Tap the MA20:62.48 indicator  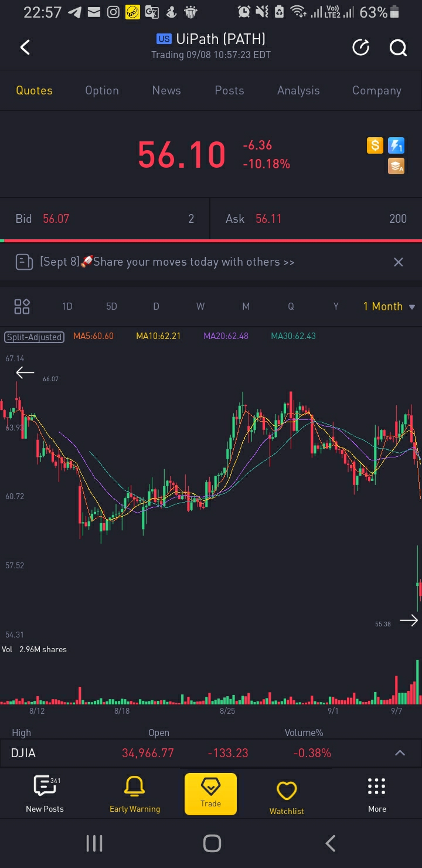tap(226, 336)
